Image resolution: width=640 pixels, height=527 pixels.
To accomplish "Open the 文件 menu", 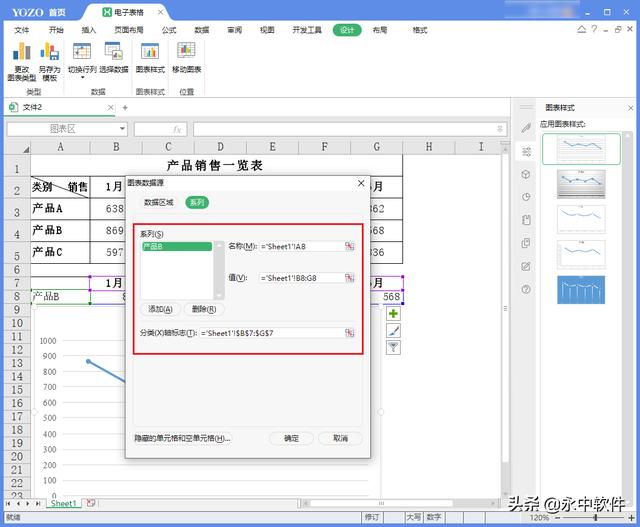I will click(22, 30).
